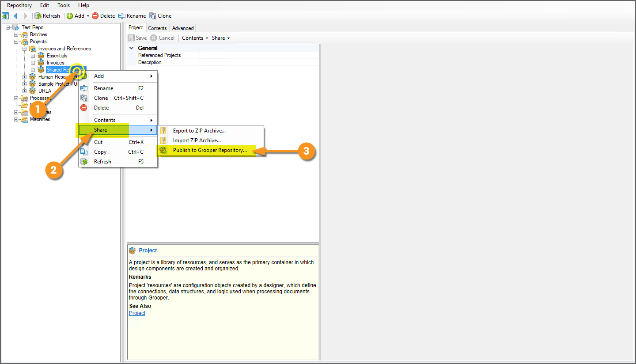Click the back navigation arrow icon
The width and height of the screenshot is (636, 364).
tap(15, 16)
